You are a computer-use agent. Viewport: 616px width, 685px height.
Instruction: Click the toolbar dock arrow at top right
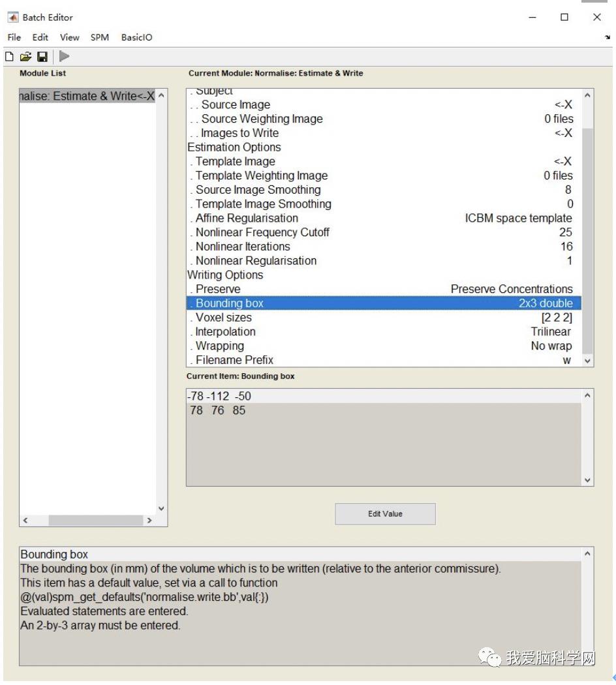point(608,38)
